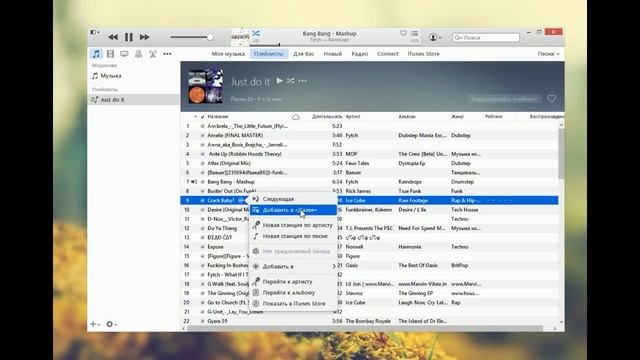Click the edit playlist button
This screenshot has height=360, width=640.
pos(504,99)
